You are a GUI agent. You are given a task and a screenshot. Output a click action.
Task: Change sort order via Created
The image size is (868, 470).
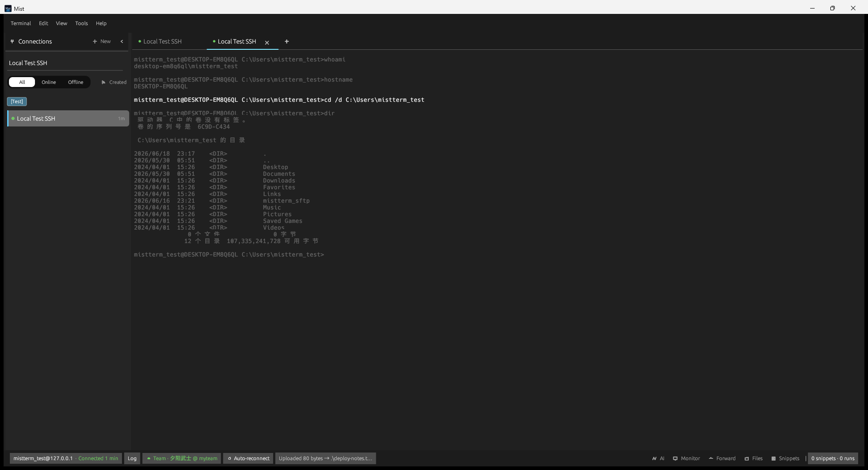(114, 82)
